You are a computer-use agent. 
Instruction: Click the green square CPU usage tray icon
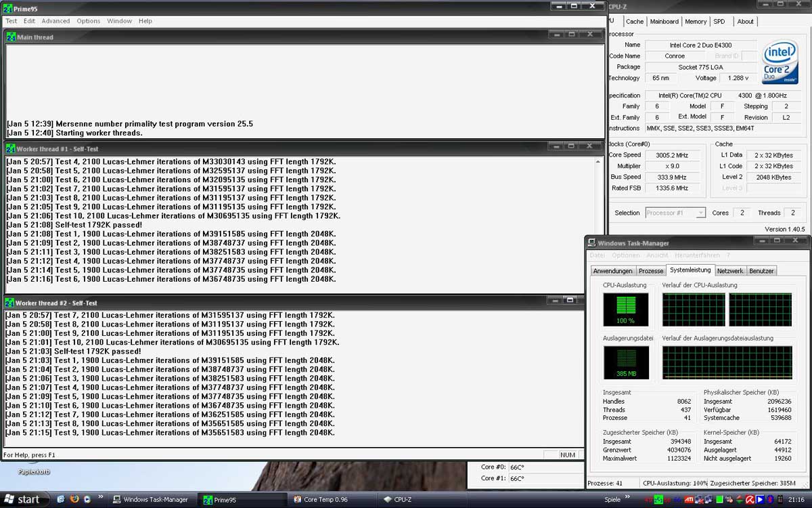[719, 499]
